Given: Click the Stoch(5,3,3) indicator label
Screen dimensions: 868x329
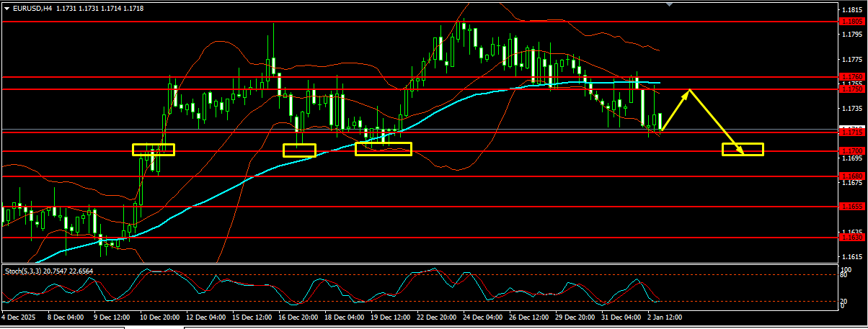Looking at the screenshot, I should point(25,271).
